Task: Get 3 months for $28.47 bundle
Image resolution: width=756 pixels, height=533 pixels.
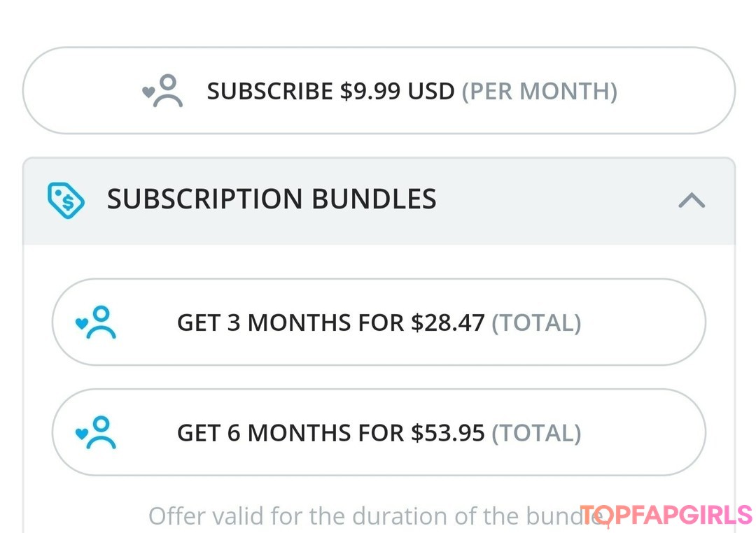Action: point(379,322)
